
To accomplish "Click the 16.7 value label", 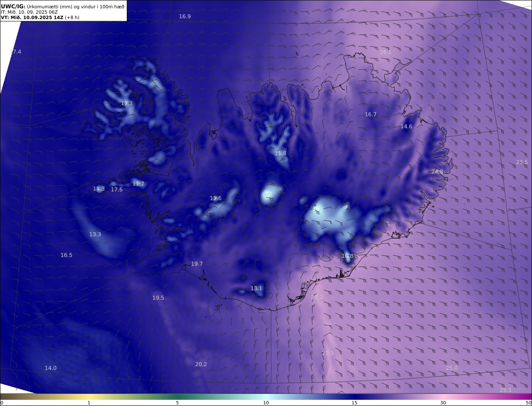I will [x=370, y=115].
